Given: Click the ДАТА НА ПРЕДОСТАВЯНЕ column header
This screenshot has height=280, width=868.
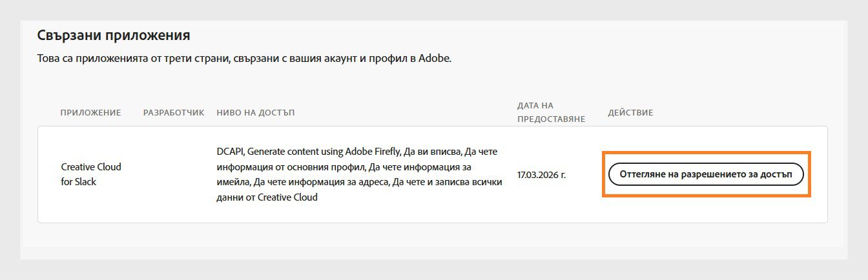Looking at the screenshot, I should (551, 112).
